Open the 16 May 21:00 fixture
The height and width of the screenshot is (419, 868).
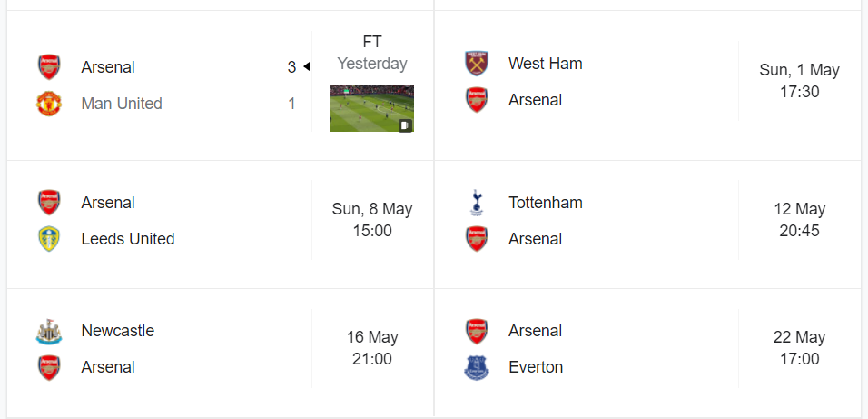click(372, 348)
